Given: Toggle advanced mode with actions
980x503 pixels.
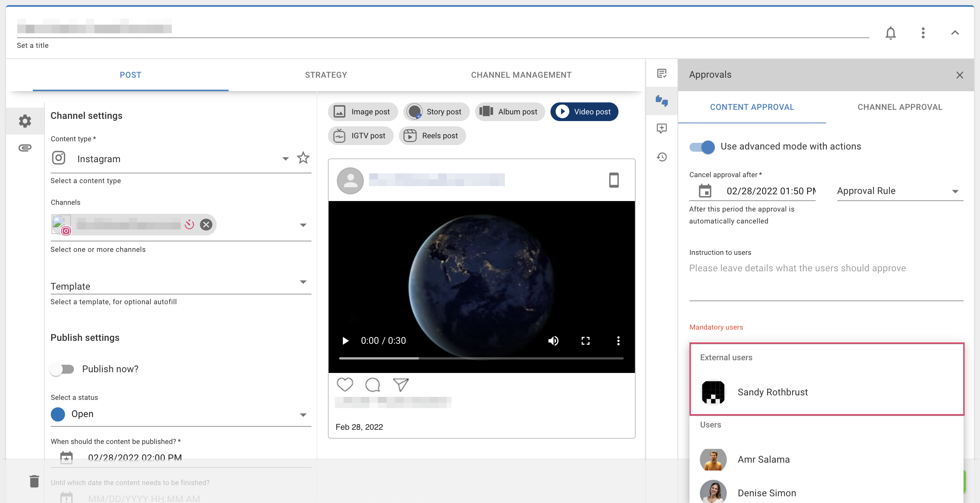Looking at the screenshot, I should [702, 147].
